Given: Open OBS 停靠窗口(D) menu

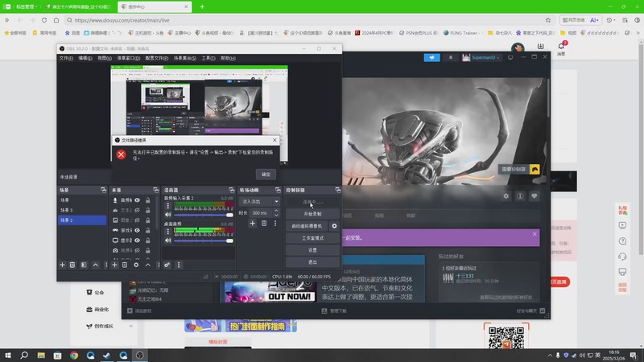Looking at the screenshot, I should [129, 58].
